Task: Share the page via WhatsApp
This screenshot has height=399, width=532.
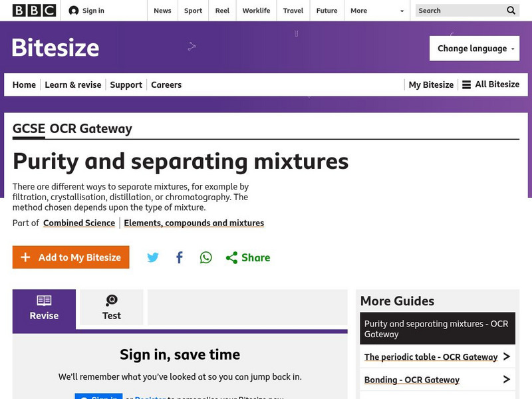Action: (205, 257)
